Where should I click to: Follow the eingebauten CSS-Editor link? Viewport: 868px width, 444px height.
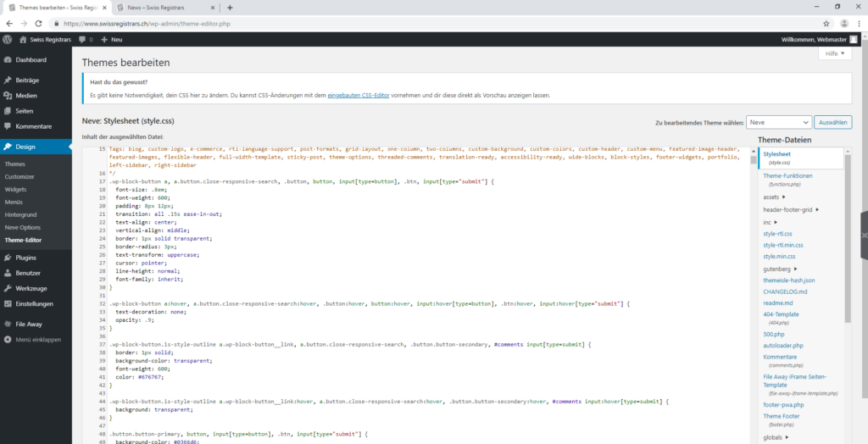coord(358,95)
